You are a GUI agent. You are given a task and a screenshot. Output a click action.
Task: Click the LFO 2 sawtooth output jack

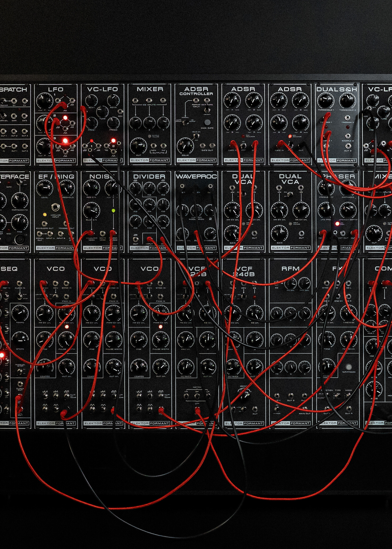tap(72, 123)
